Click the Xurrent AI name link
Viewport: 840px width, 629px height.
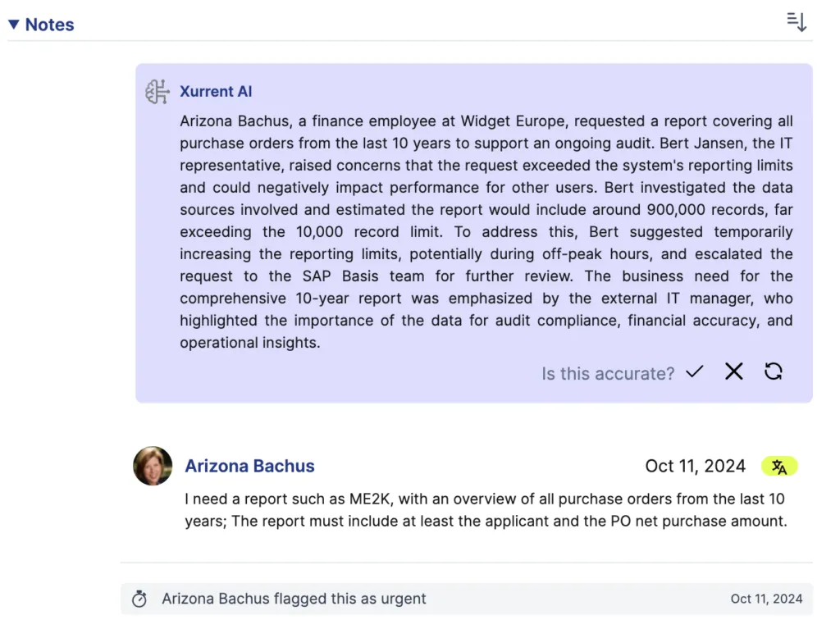216,91
